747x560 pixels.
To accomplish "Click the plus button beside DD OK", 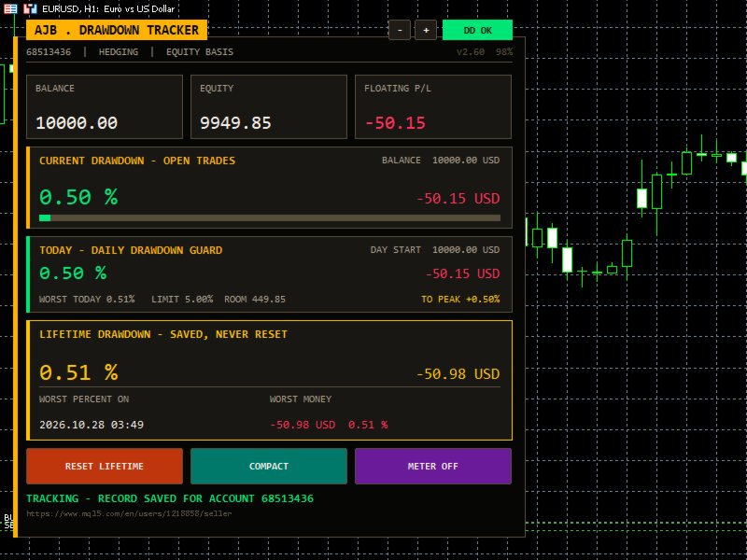I will point(426,30).
